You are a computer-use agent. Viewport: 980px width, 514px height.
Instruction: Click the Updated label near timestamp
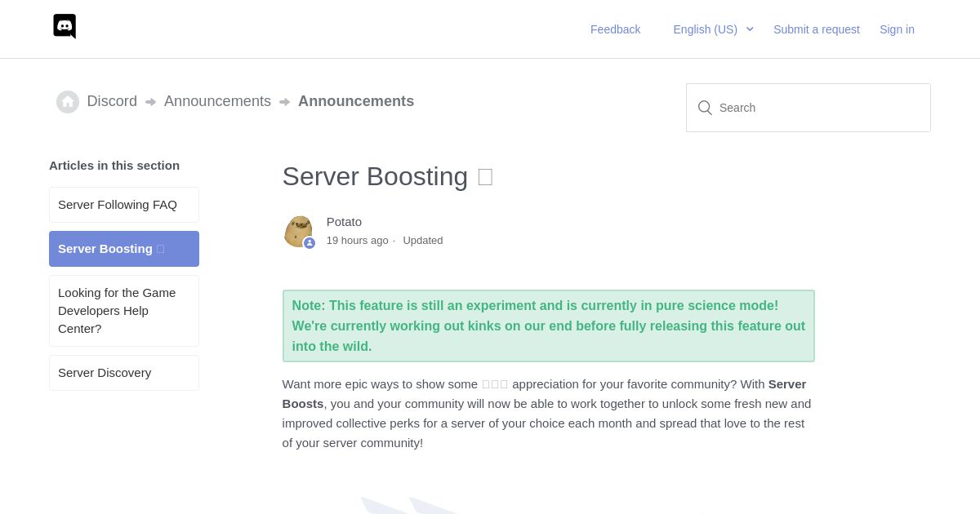[423, 241]
